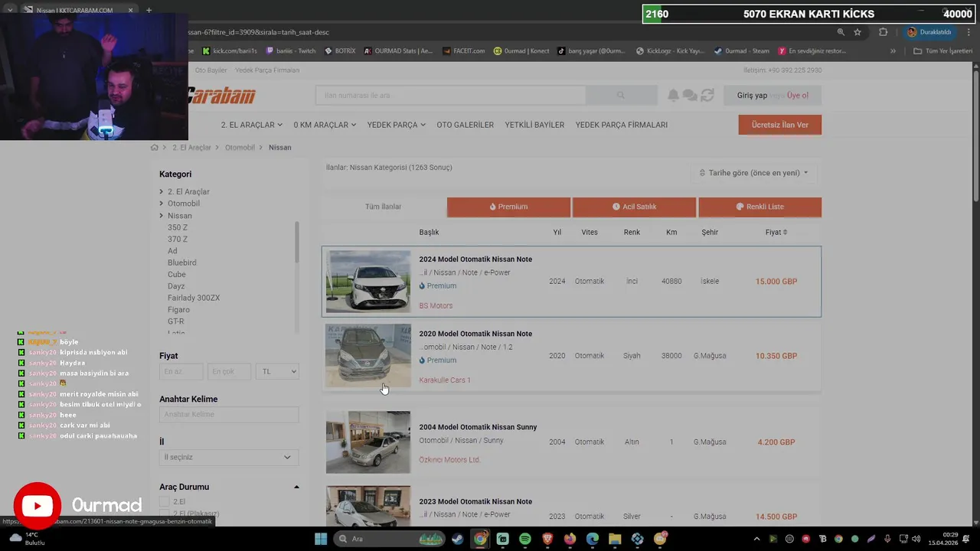Bookmark this page with the star icon
Image resolution: width=980 pixels, height=551 pixels.
(857, 32)
